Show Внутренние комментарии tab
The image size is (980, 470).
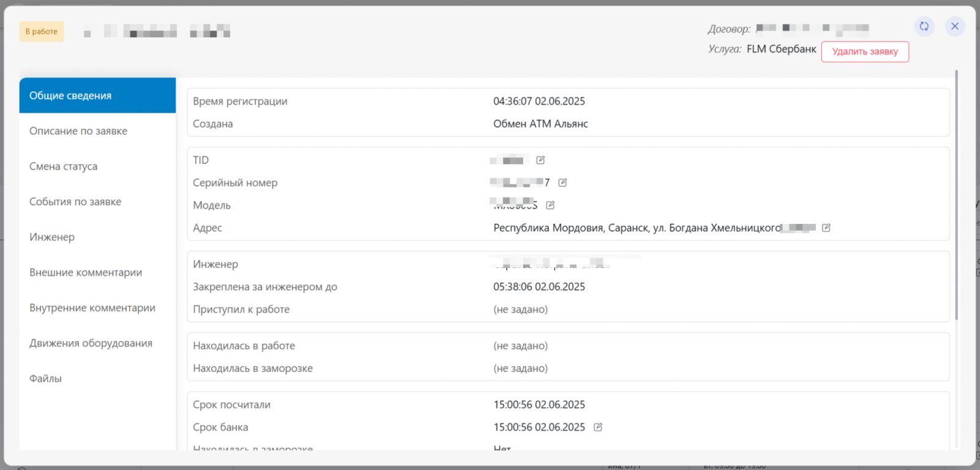tap(92, 308)
